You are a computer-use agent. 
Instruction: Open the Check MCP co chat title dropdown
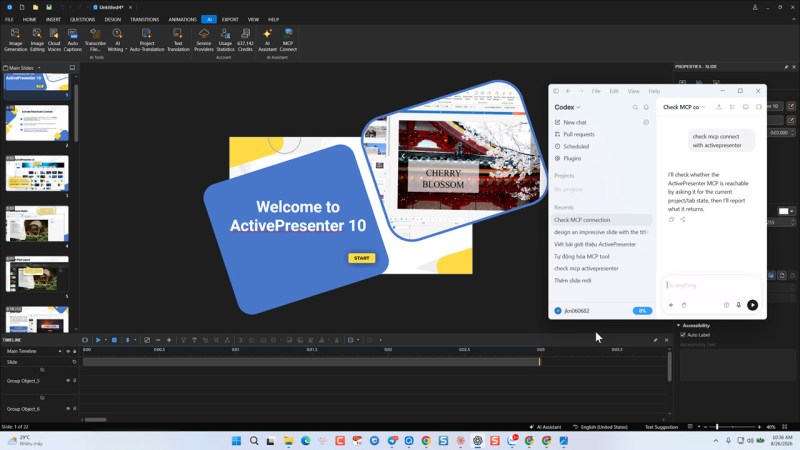(703, 107)
